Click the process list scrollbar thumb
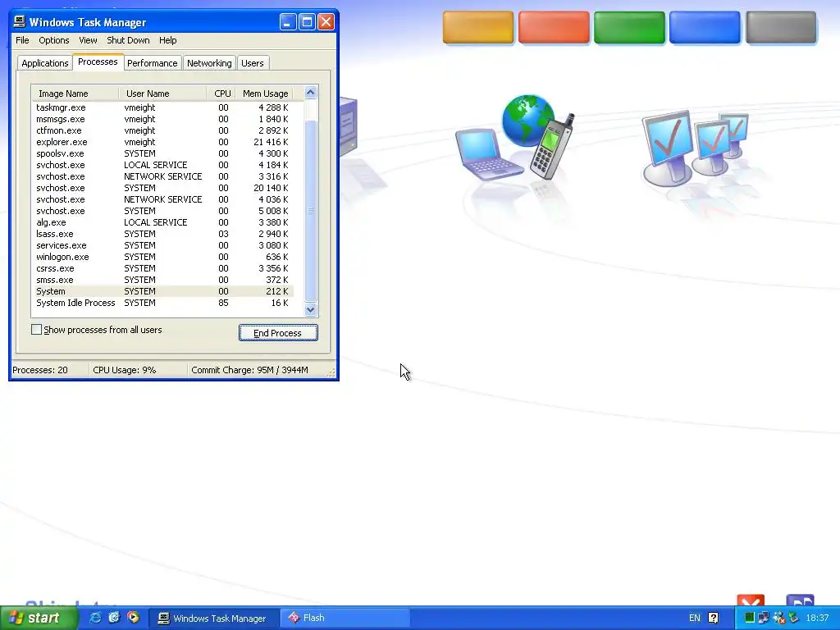Screen dimensions: 840x630 pos(311,211)
